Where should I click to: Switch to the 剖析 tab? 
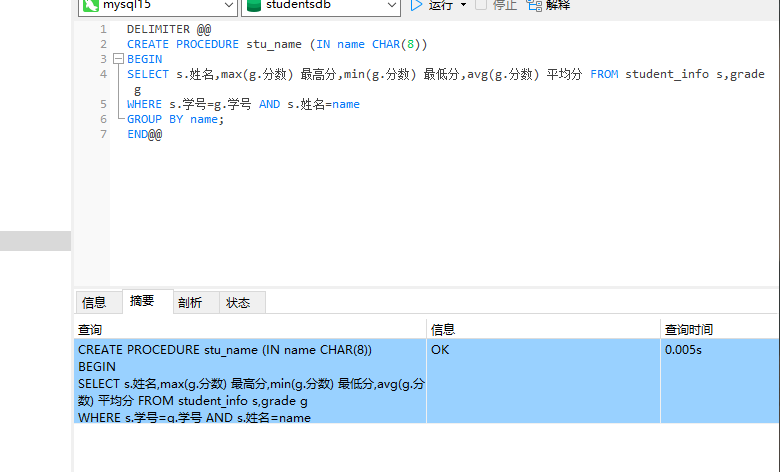196,302
